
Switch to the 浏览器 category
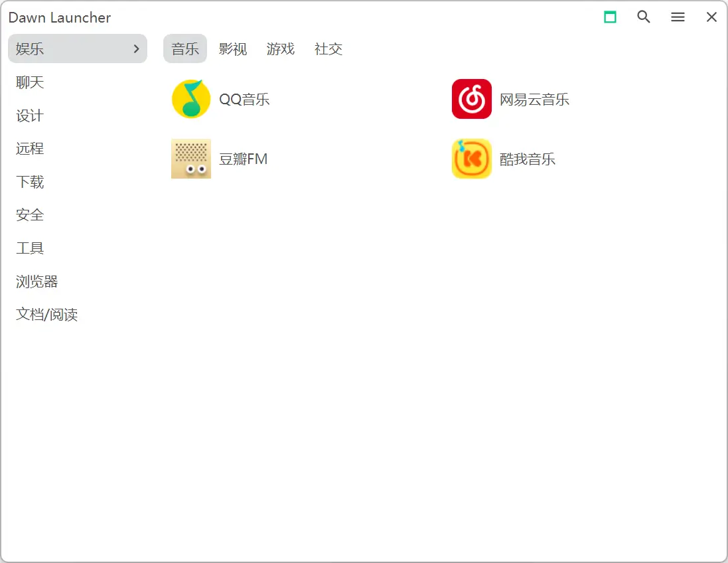click(x=37, y=281)
